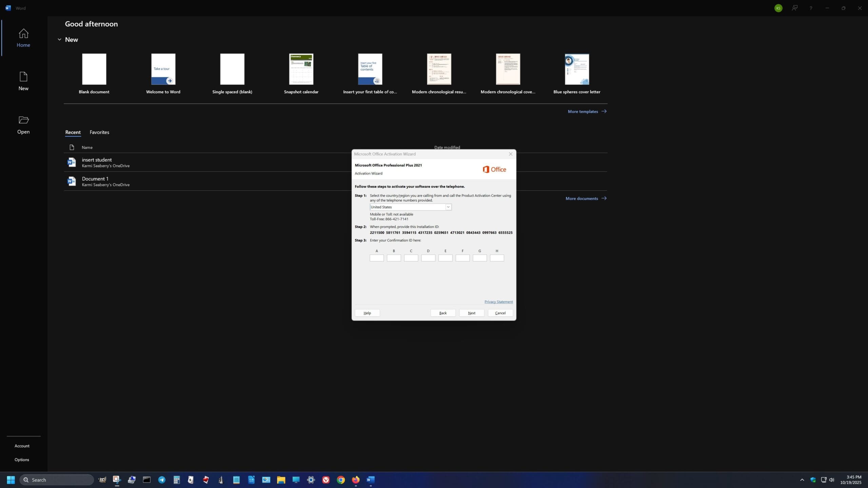Select the Recent tab
The width and height of the screenshot is (868, 488).
tap(73, 132)
